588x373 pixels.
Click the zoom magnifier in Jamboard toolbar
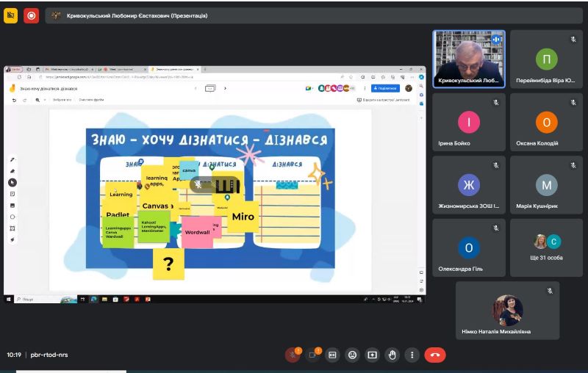[x=37, y=100]
